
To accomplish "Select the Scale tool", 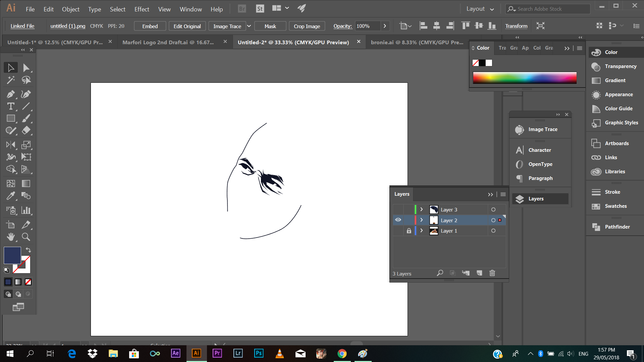I will (x=26, y=145).
